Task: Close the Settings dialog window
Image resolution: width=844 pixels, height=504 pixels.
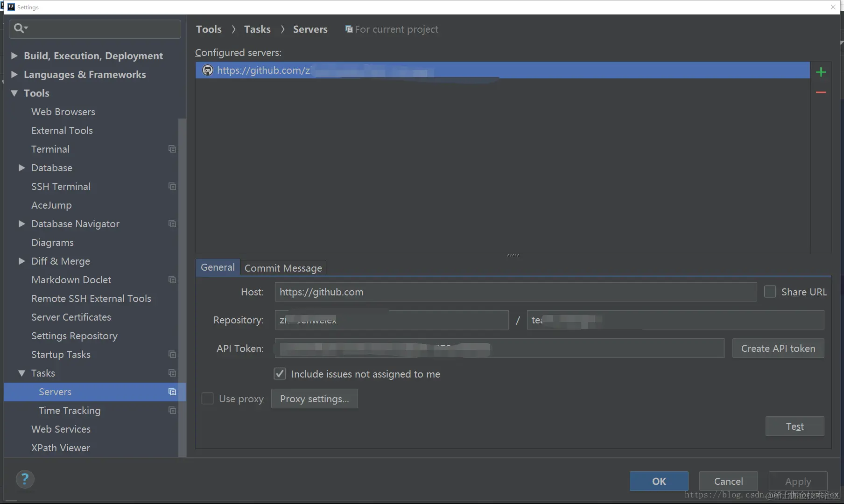Action: click(833, 7)
